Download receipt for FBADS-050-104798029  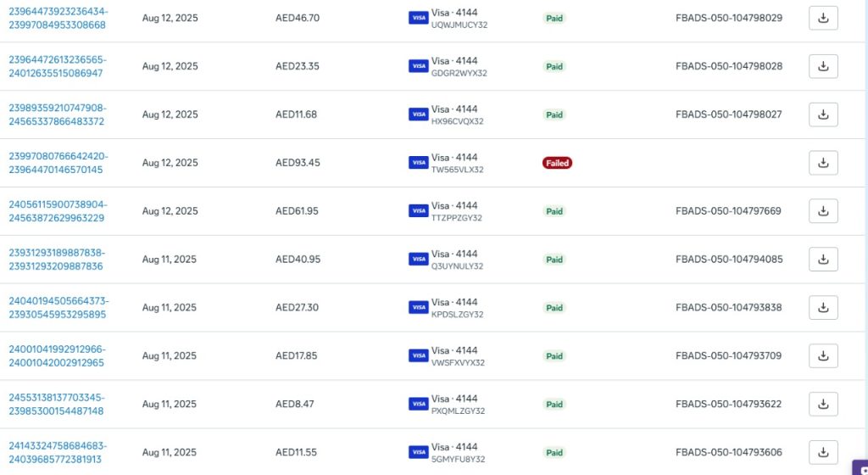point(823,19)
